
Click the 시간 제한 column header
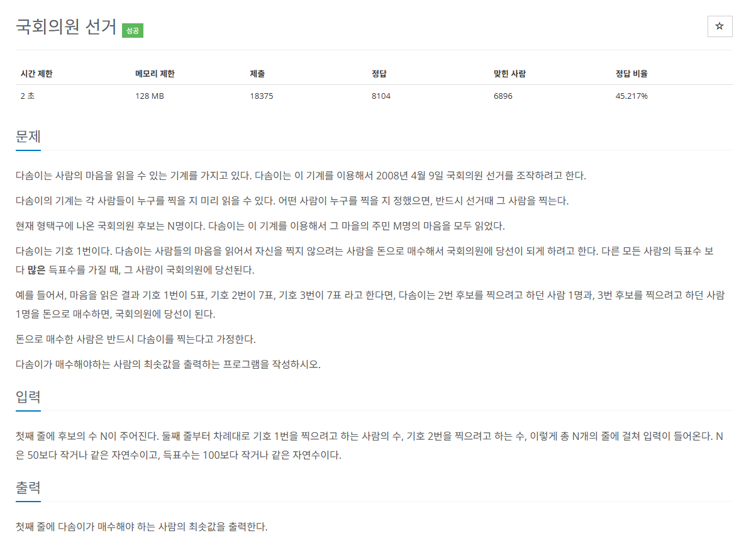pos(34,73)
